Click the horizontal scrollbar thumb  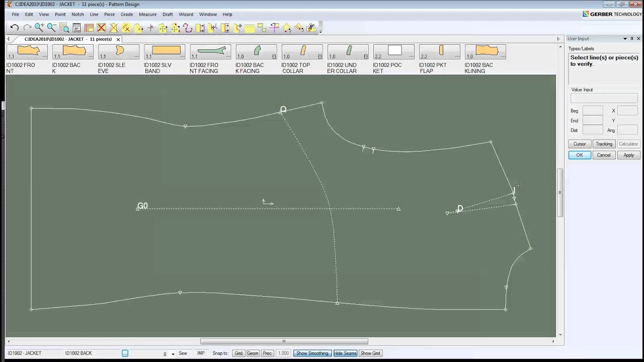[284, 341]
